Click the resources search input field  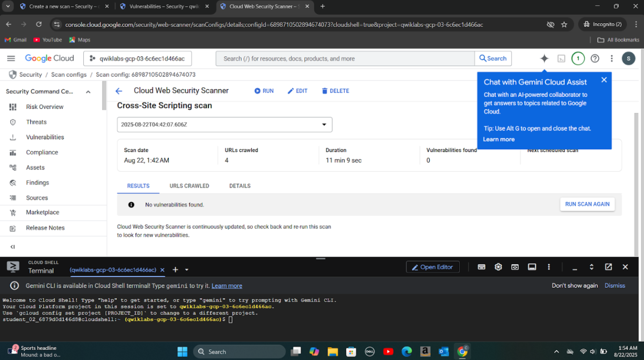tap(345, 58)
